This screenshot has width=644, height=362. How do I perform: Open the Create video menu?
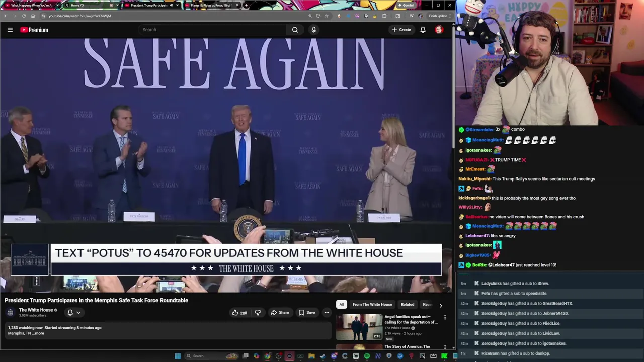point(401,30)
